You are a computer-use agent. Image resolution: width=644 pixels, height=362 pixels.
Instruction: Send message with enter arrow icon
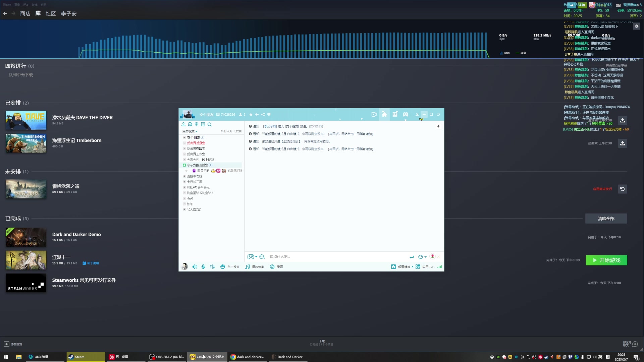click(412, 257)
